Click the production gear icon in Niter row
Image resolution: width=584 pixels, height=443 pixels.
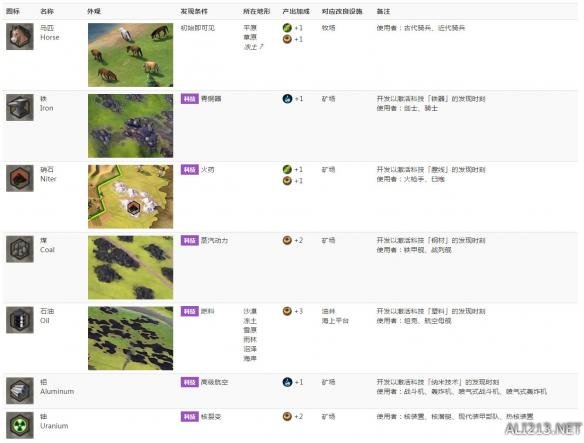pyautogui.click(x=287, y=181)
